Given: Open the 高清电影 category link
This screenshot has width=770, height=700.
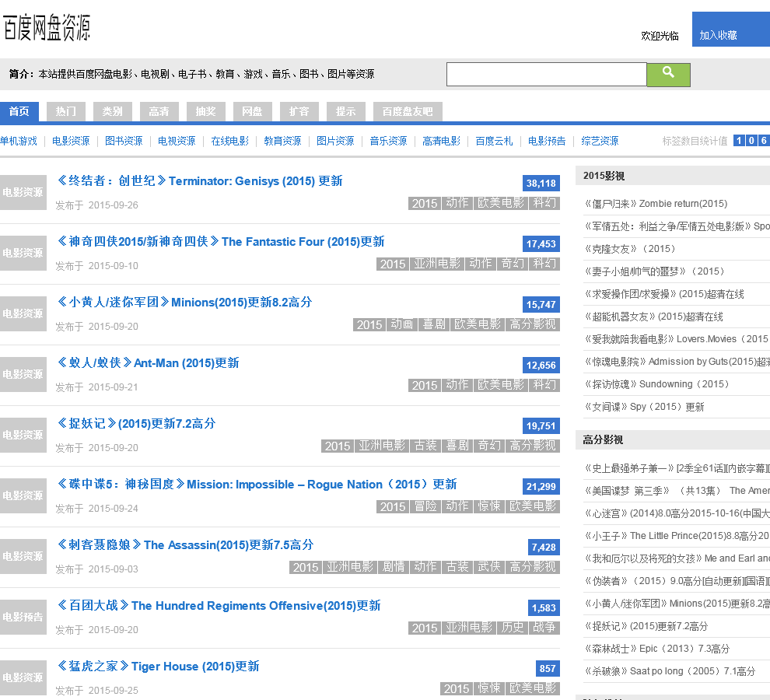Looking at the screenshot, I should [x=442, y=141].
